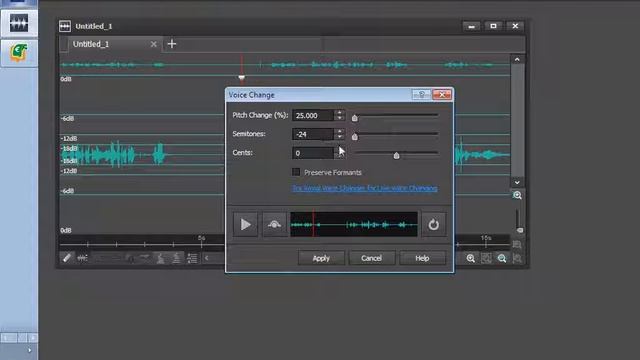Add a new tab with plus button
The height and width of the screenshot is (360, 640).
[172, 44]
